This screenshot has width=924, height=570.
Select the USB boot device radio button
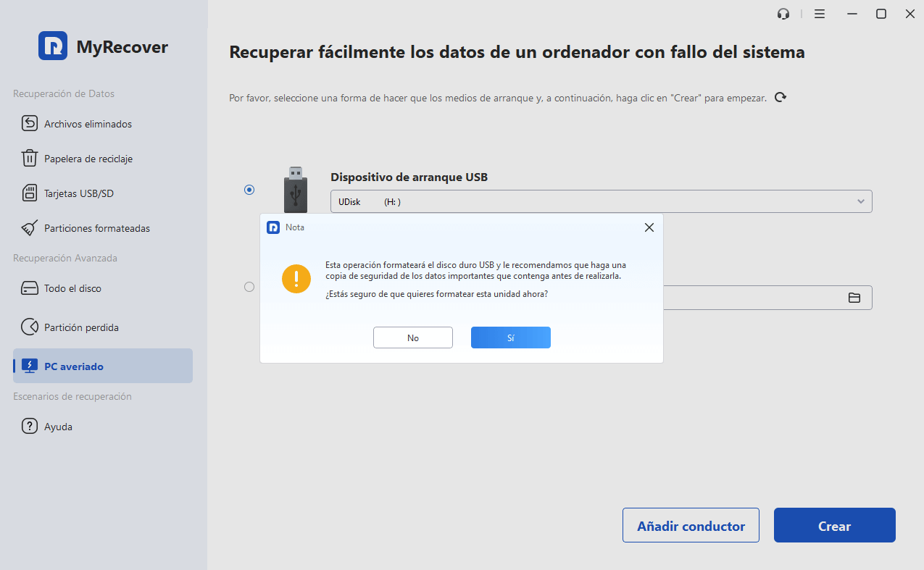[249, 190]
